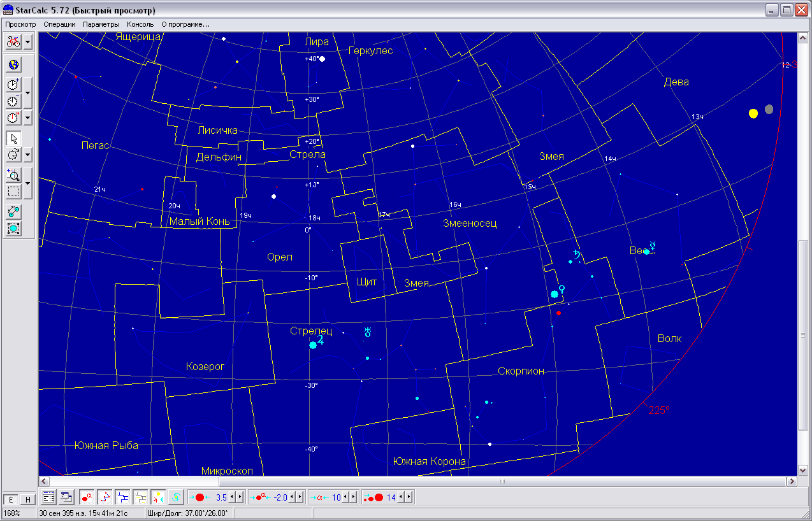Screen dimensions: 812x521
Task: Increase the value 14 with right arrow
Action: point(408,497)
